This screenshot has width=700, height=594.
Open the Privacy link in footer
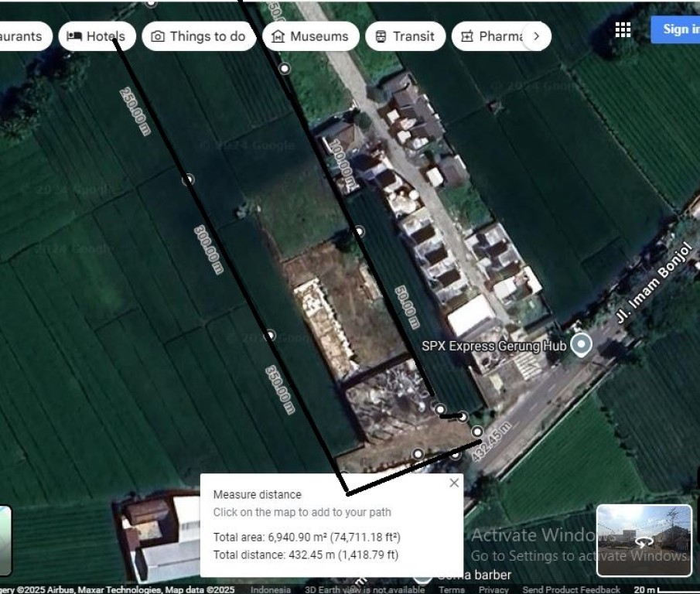[x=493, y=589]
